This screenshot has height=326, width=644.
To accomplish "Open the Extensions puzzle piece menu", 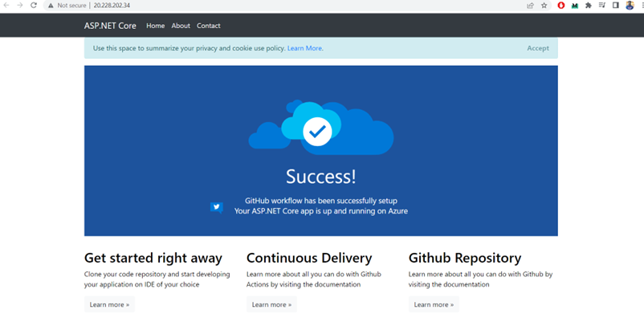I will pos(589,5).
